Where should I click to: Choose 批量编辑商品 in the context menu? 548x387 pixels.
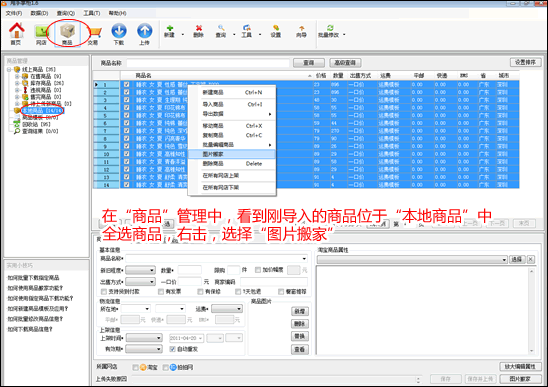tap(232, 145)
